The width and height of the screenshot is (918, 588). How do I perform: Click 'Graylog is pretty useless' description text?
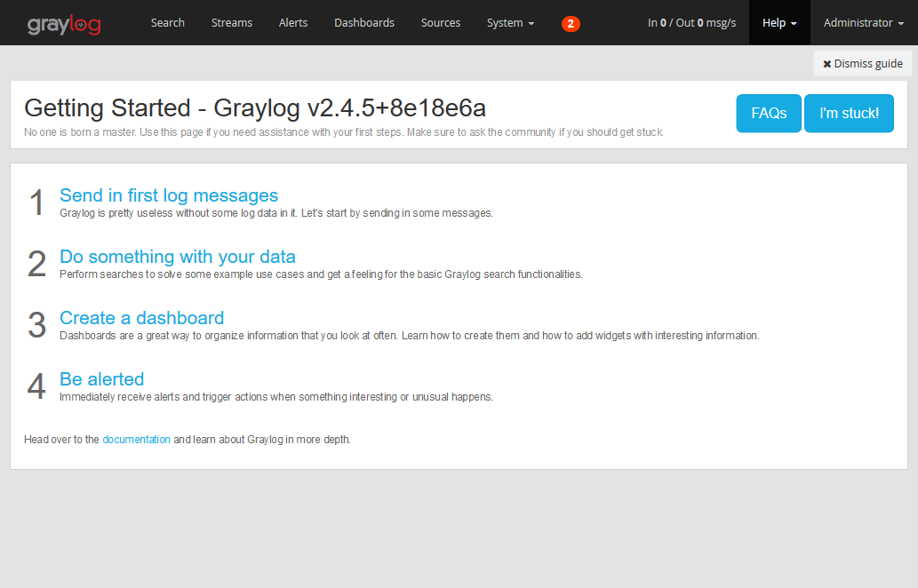coord(276,213)
